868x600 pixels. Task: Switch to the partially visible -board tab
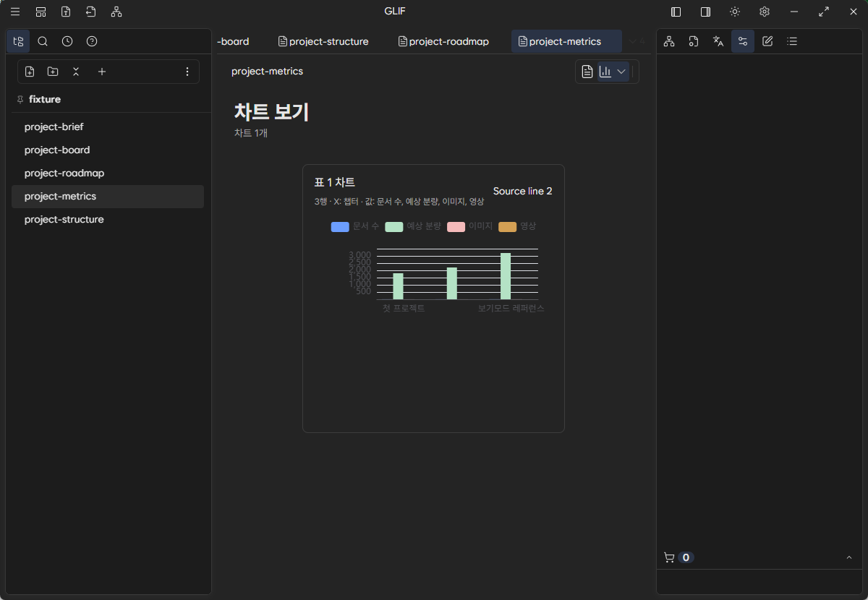pyautogui.click(x=233, y=41)
